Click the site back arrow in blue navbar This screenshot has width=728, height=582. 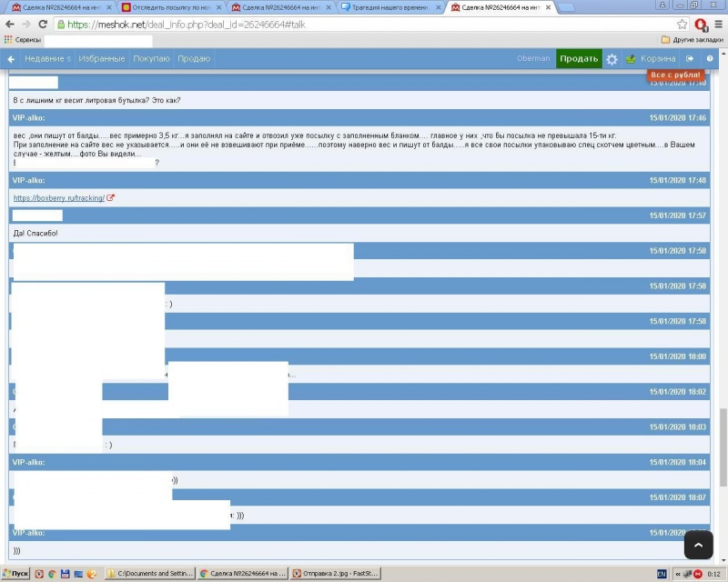11,59
